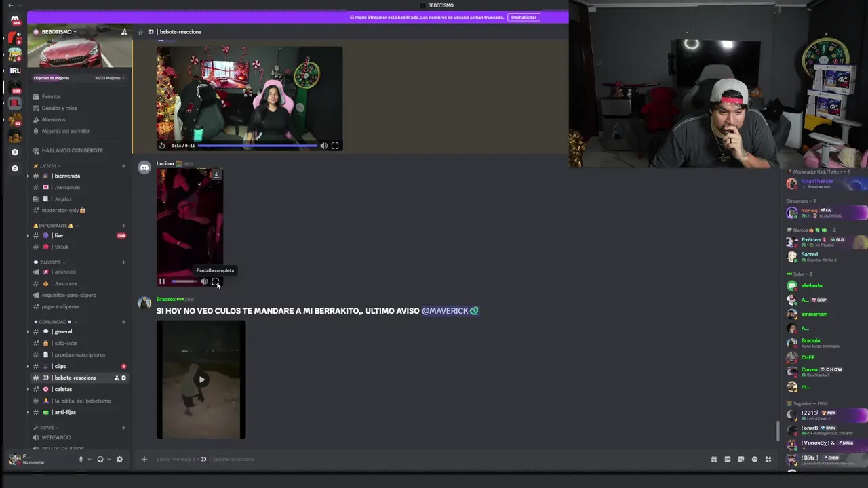Create channel in VOICE category plus icon
Screen dimensions: 868x488
coord(123,428)
